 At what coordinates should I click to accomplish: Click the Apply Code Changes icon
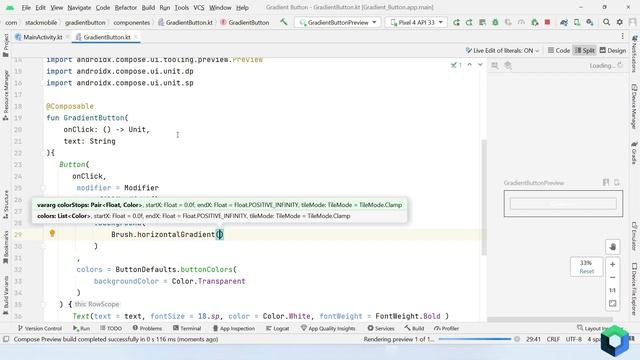pyautogui.click(x=482, y=22)
